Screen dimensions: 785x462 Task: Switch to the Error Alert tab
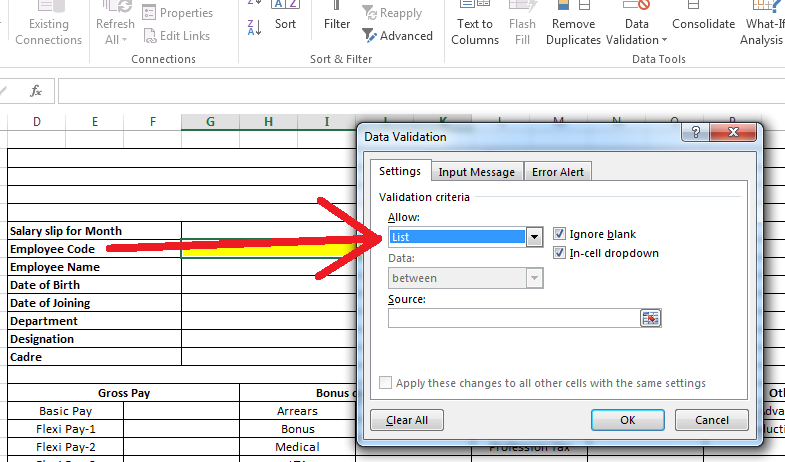[558, 172]
